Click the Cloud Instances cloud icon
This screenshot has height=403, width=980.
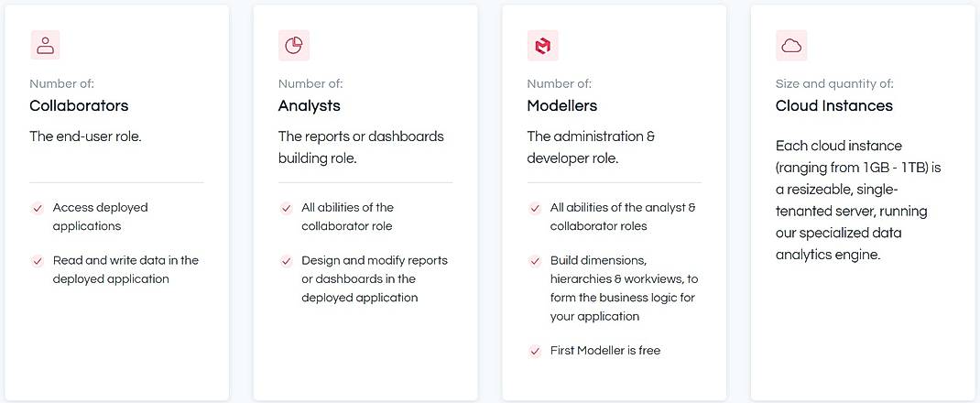point(791,45)
